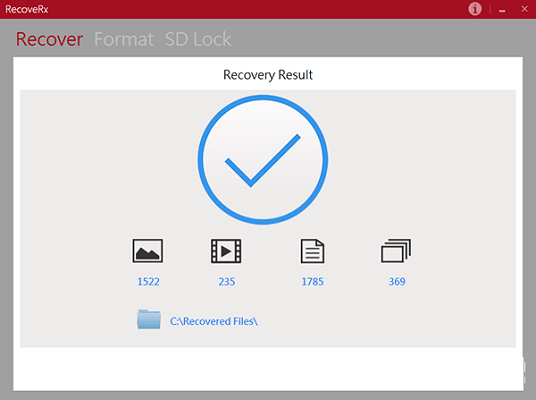The height and width of the screenshot is (400, 536).
Task: Click the document count 1785
Action: [x=312, y=282]
